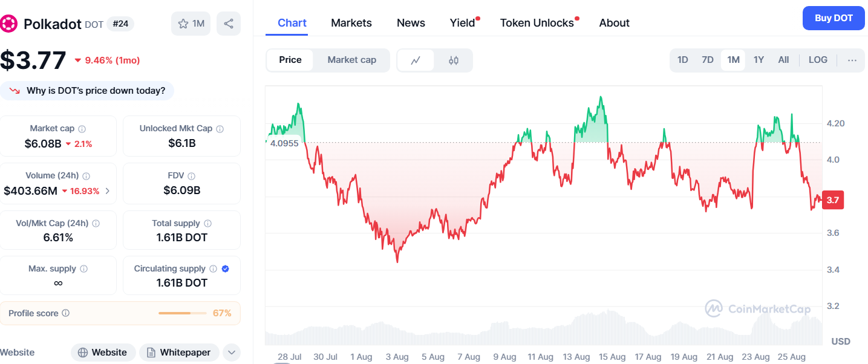Image resolution: width=868 pixels, height=364 pixels.
Task: Click the Buy DOT button
Action: 833,18
